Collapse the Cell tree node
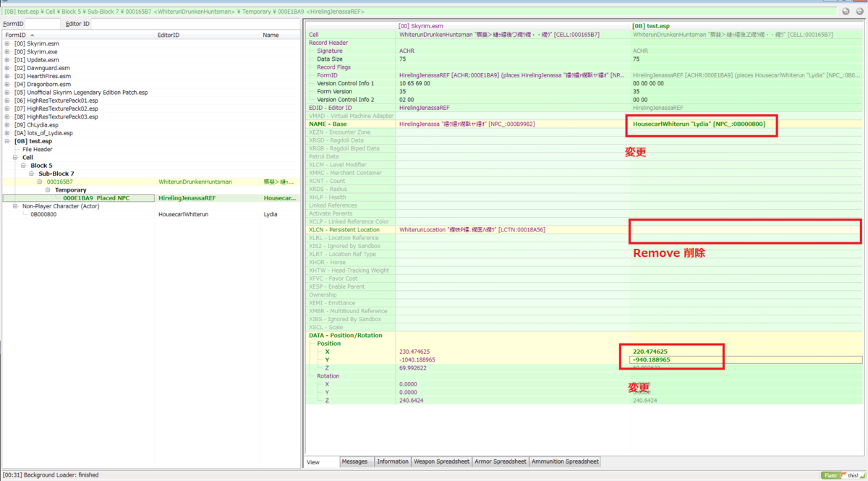The height and width of the screenshot is (481, 868). coord(15,157)
